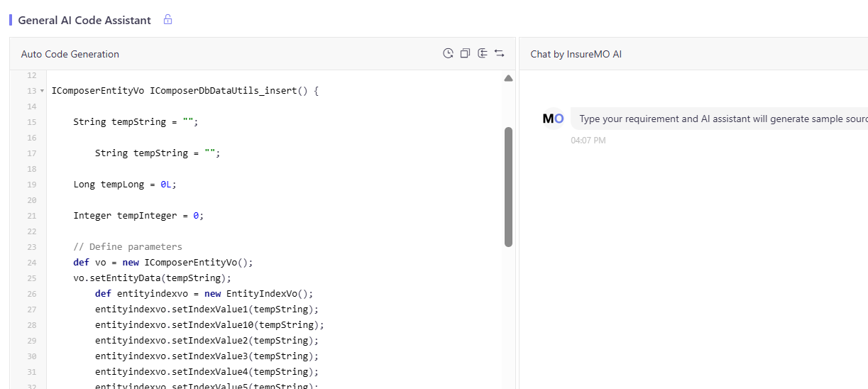Screen dimensions: 868x389
Task: Click the General AI Code Assistant title
Action: pos(84,20)
